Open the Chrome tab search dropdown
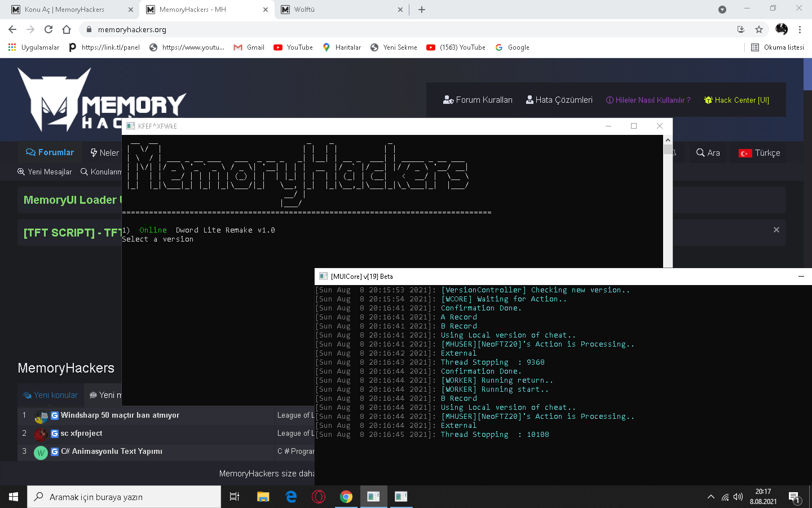This screenshot has width=812, height=508. [x=722, y=10]
